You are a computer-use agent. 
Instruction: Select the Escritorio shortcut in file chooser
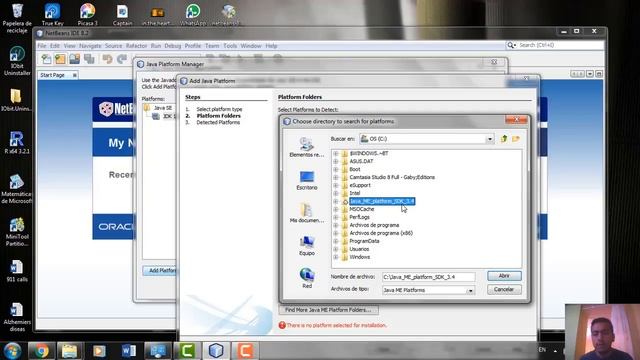coord(307,180)
